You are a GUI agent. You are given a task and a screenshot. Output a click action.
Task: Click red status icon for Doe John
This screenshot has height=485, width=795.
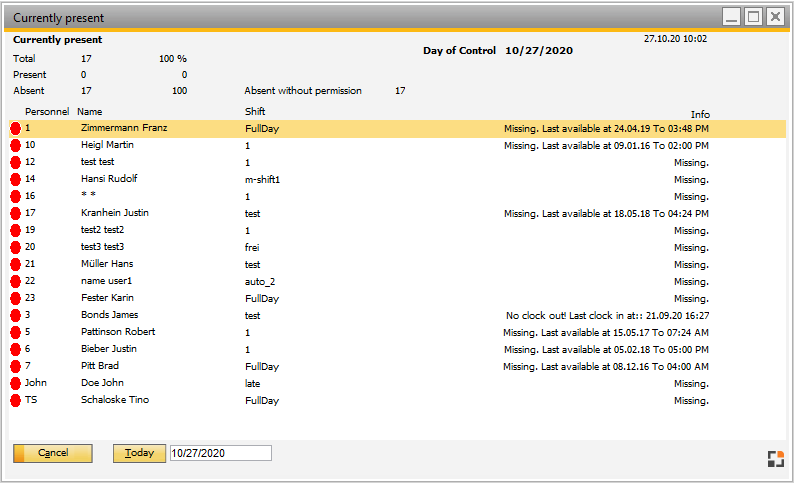pos(16,384)
